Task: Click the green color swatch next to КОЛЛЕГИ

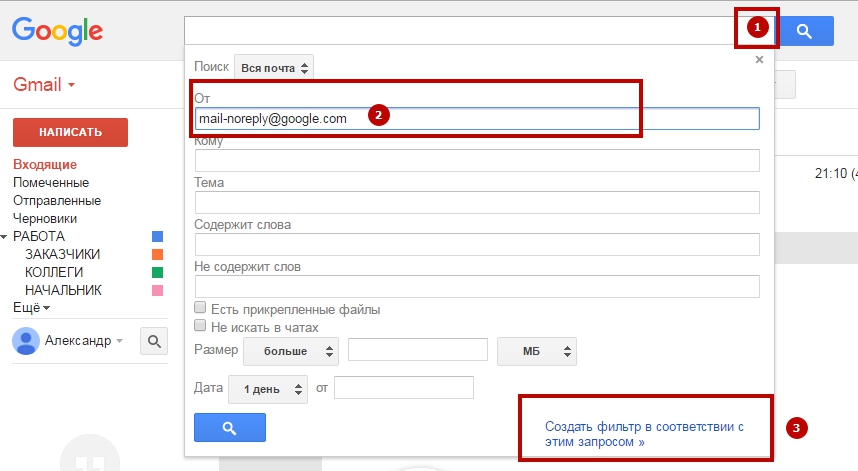Action: (157, 272)
